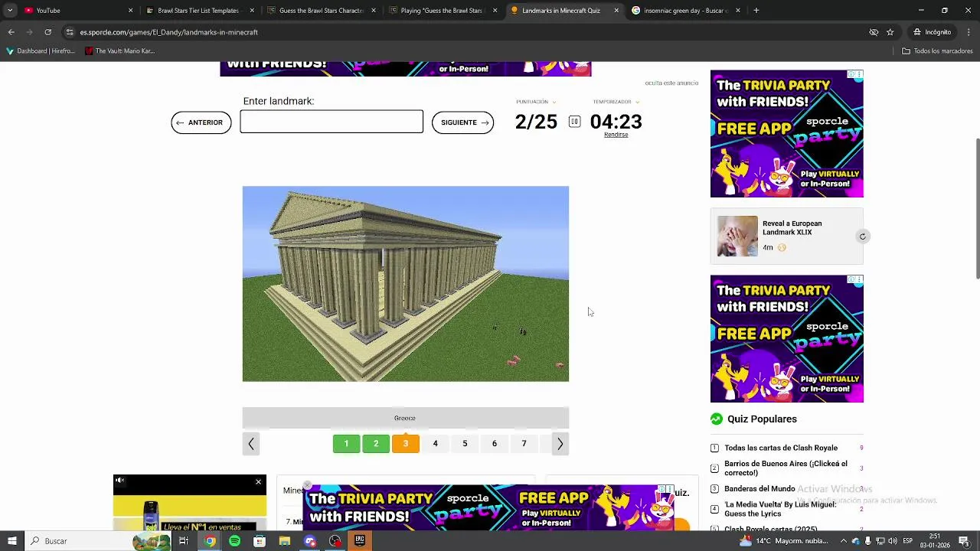The height and width of the screenshot is (551, 980).
Task: Close the floating video ad
Action: pos(258,482)
